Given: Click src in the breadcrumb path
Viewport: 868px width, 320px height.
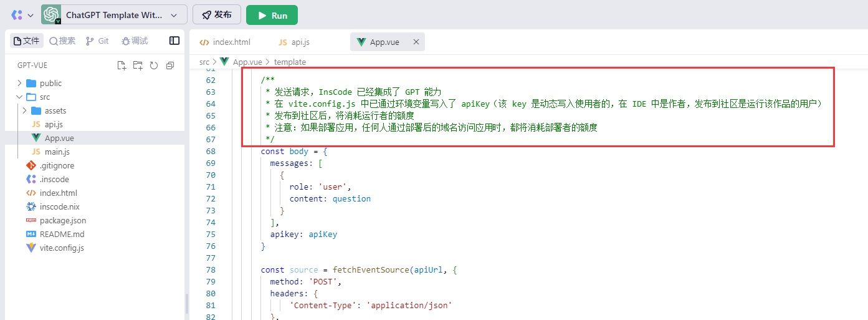Looking at the screenshot, I should click(204, 62).
